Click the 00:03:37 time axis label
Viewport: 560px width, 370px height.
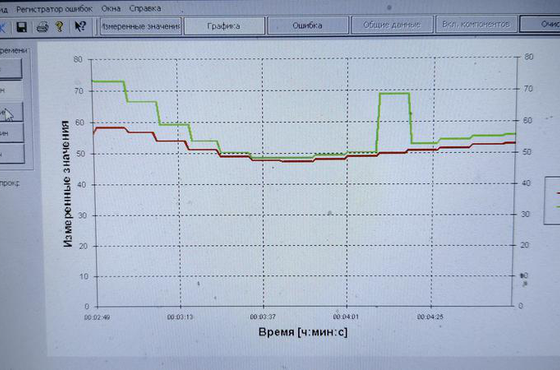[262, 317]
